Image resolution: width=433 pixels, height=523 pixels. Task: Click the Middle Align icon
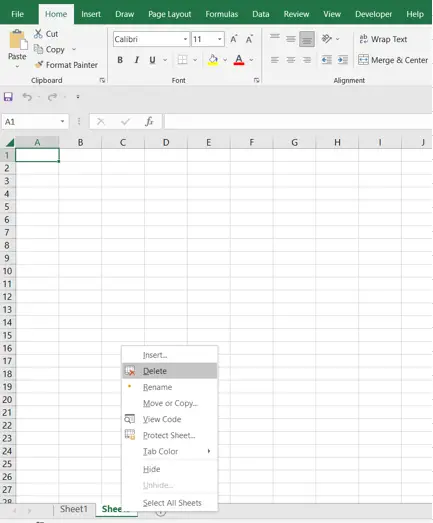291,39
